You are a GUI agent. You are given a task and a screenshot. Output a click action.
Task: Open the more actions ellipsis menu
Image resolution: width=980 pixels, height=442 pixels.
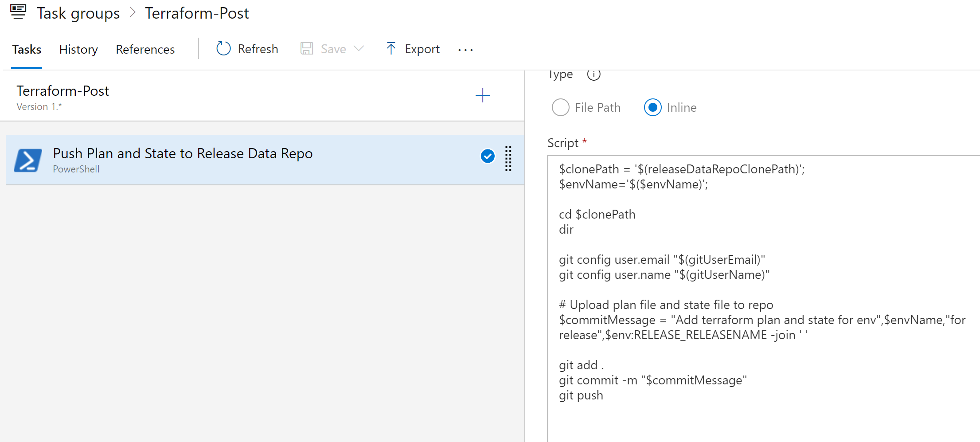[465, 50]
